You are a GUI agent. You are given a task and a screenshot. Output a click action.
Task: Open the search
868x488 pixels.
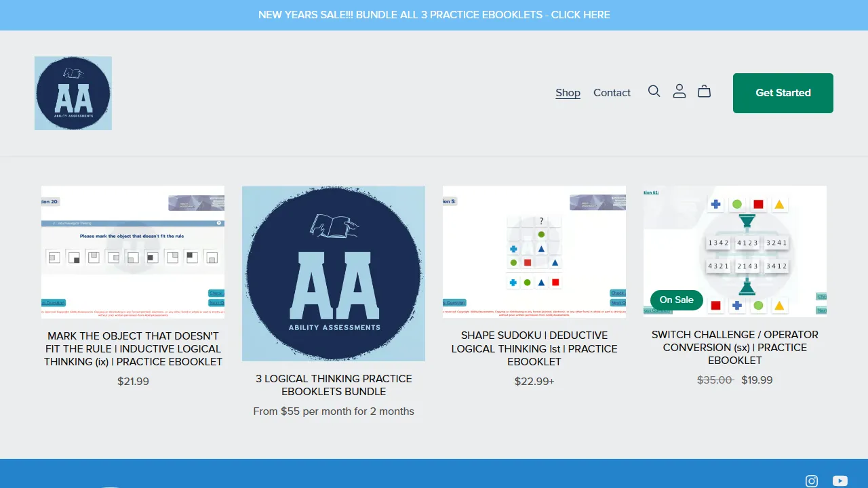[654, 91]
